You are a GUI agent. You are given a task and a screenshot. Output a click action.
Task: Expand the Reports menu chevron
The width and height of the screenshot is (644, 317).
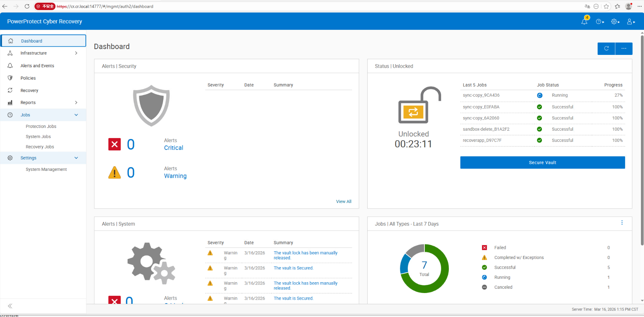click(76, 102)
